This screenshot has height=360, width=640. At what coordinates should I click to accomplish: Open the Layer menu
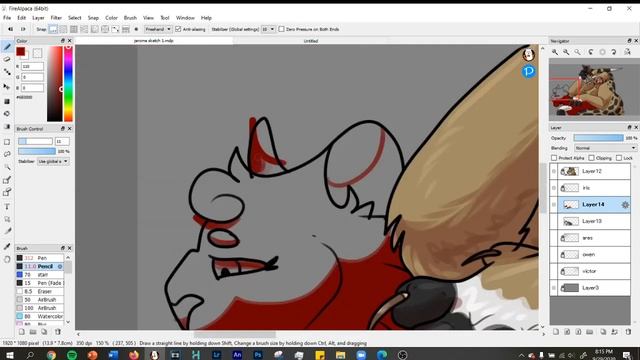click(x=38, y=18)
